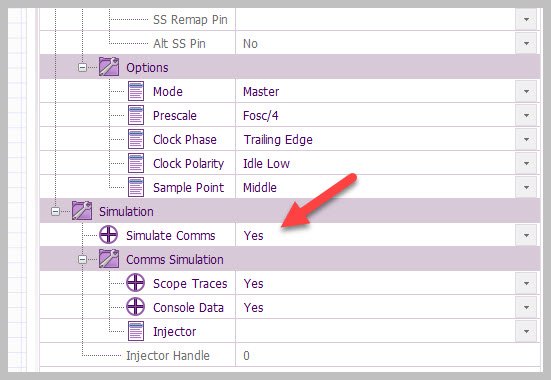Open the Alt SS Pin dropdown

point(526,44)
